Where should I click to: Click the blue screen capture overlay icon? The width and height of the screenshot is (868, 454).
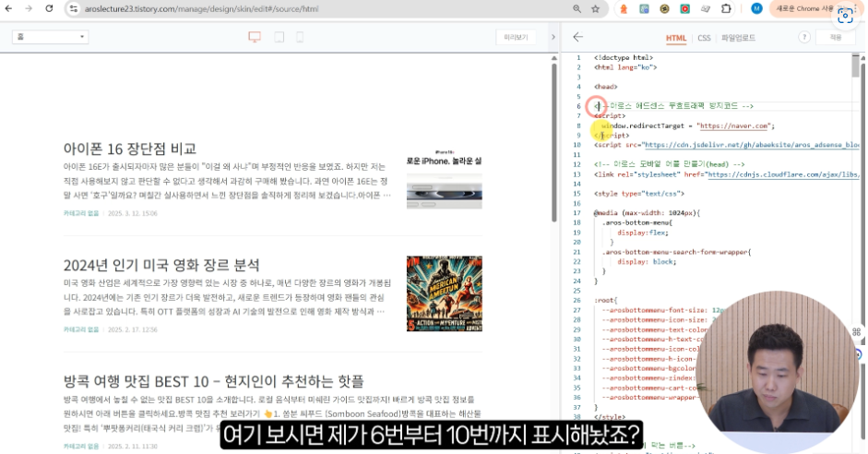845,16
